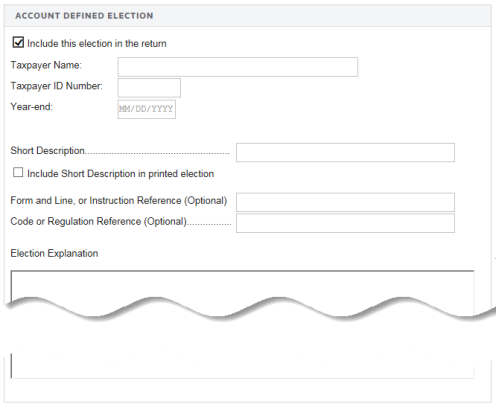
Task: Focus the Code or Regulation Reference input box
Action: point(345,223)
